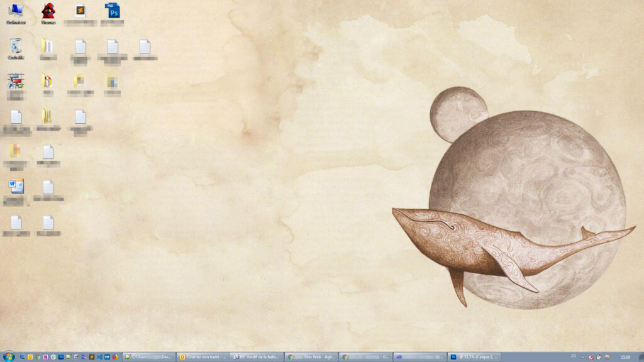644x362 pixels.
Task: Click the clock showing 15:09
Action: pyautogui.click(x=627, y=356)
